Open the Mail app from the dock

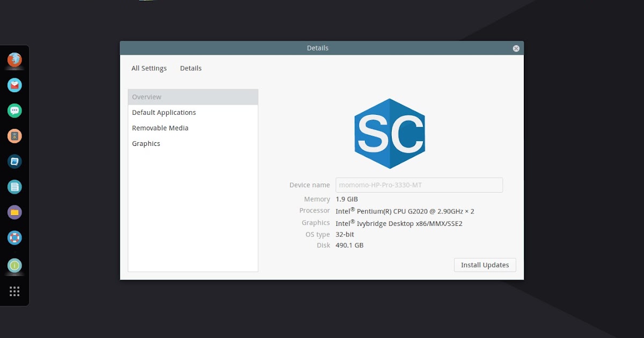[x=14, y=85]
